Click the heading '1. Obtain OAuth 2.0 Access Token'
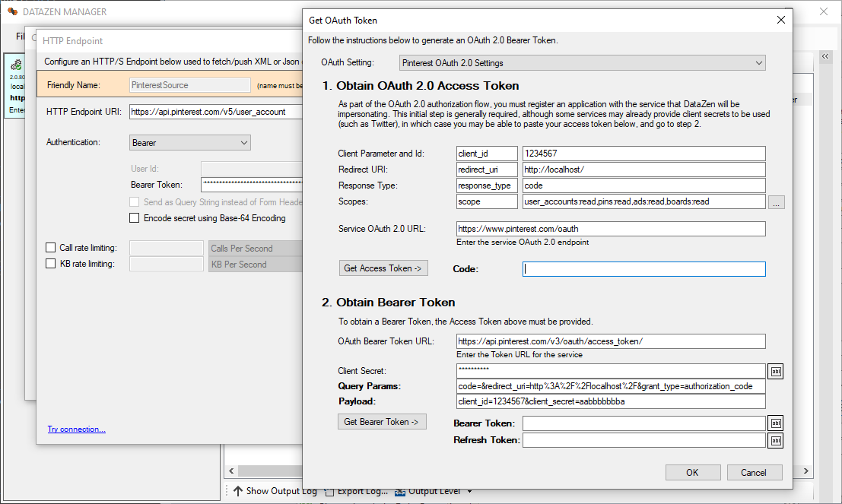 421,86
